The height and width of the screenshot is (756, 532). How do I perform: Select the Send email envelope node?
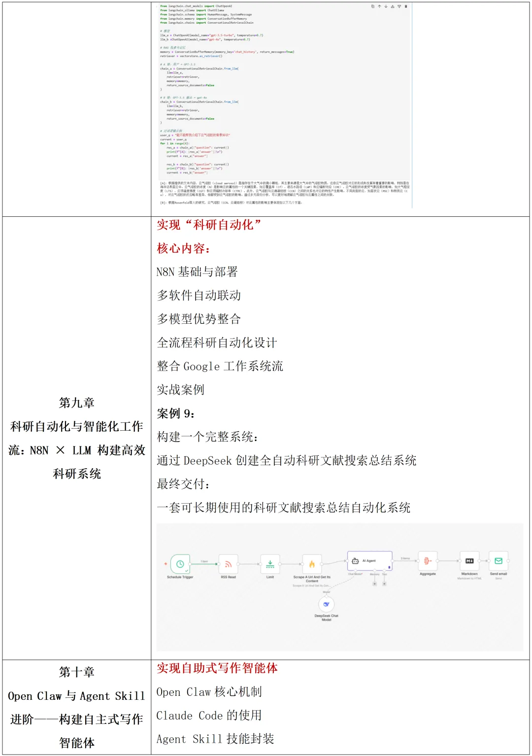pos(498,561)
